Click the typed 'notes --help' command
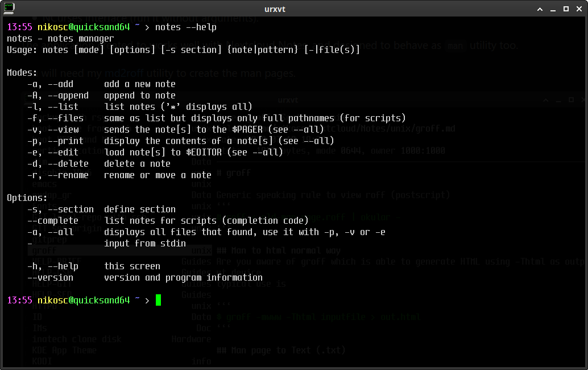The height and width of the screenshot is (370, 588). 185,27
